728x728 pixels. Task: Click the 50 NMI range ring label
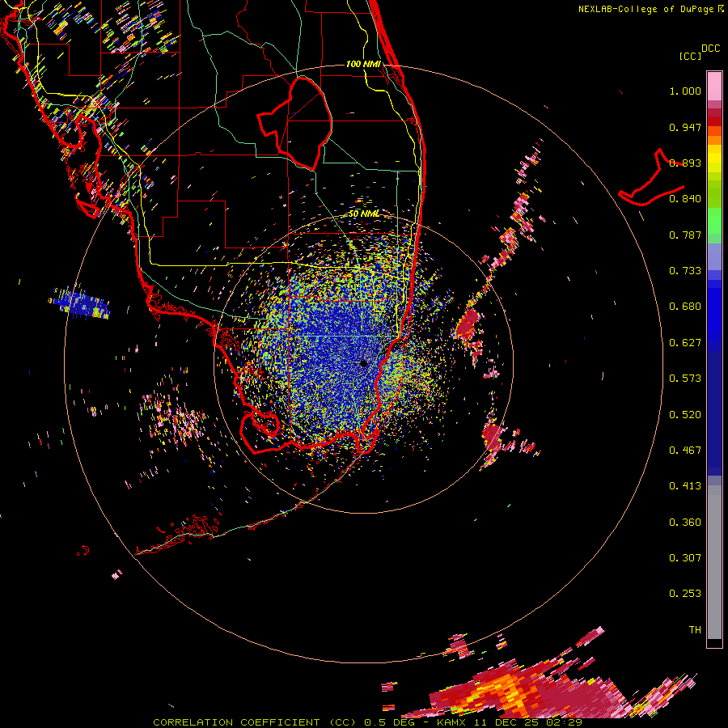coord(364,214)
